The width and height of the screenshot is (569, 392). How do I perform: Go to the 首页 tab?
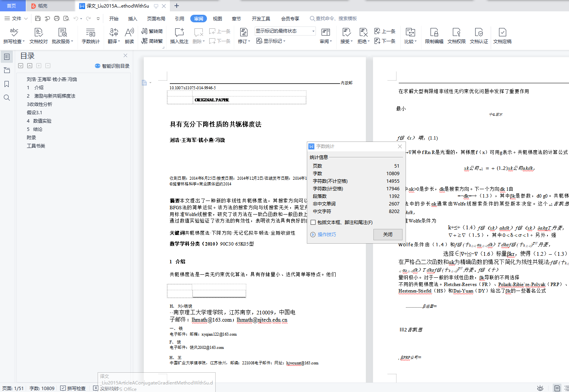coord(12,6)
